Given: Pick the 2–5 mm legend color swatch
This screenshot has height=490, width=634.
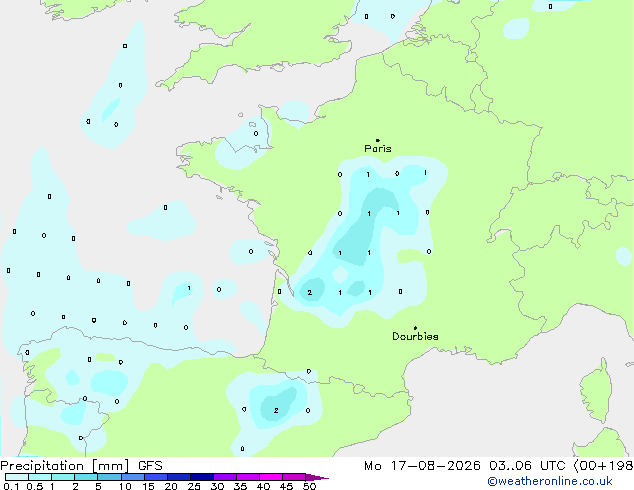Looking at the screenshot, I should pos(86,477).
